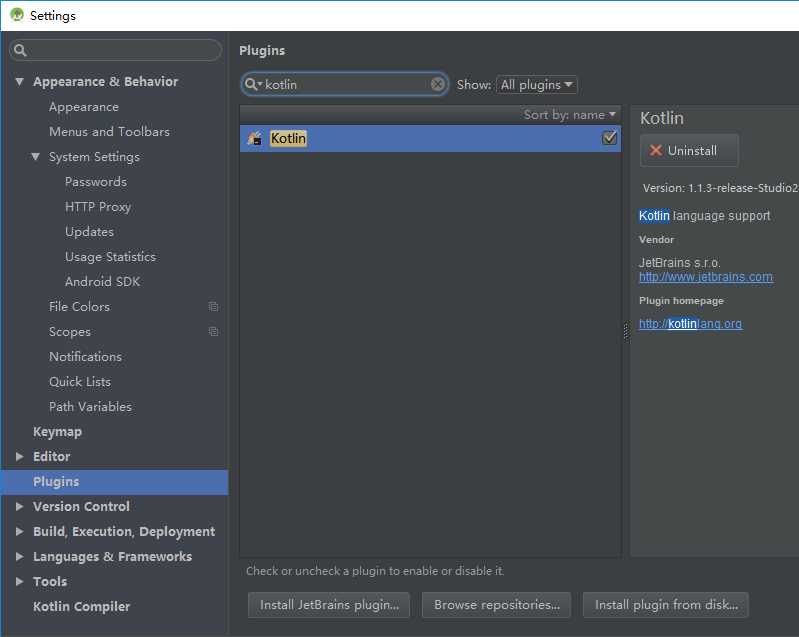Expand the Version Control section
The width and height of the screenshot is (799, 637).
click(19, 507)
